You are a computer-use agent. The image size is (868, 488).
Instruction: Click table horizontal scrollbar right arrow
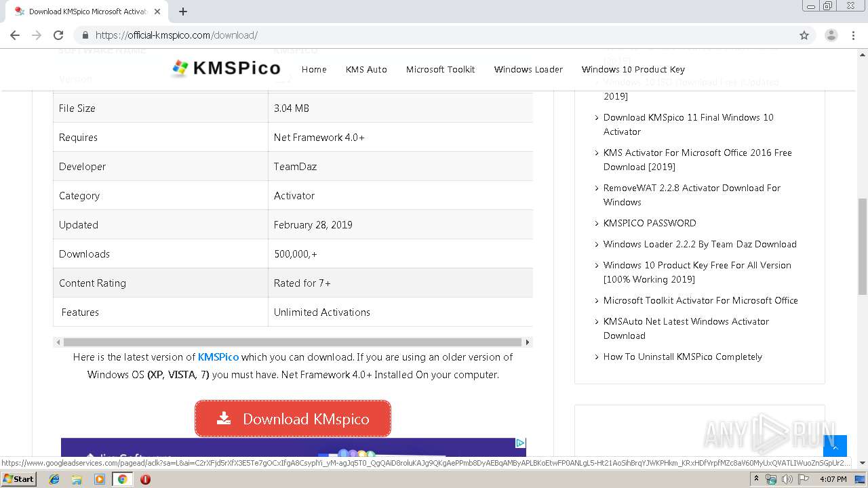tap(528, 342)
